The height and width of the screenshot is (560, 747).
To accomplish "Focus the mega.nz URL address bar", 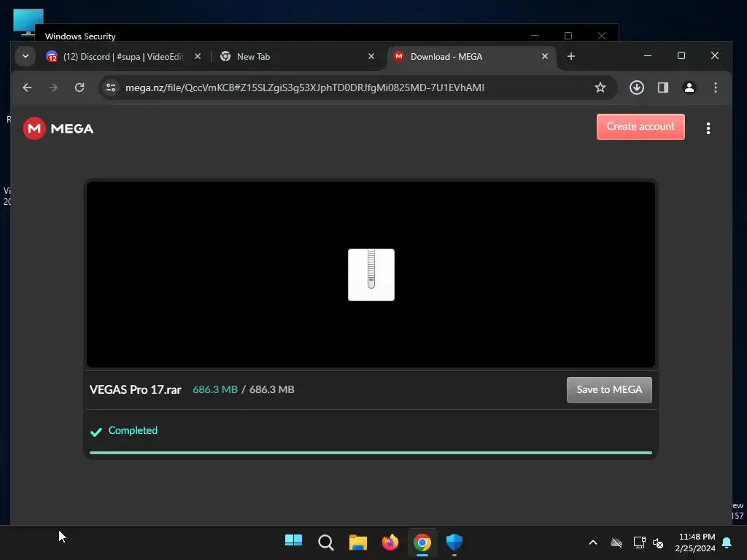I will click(305, 87).
